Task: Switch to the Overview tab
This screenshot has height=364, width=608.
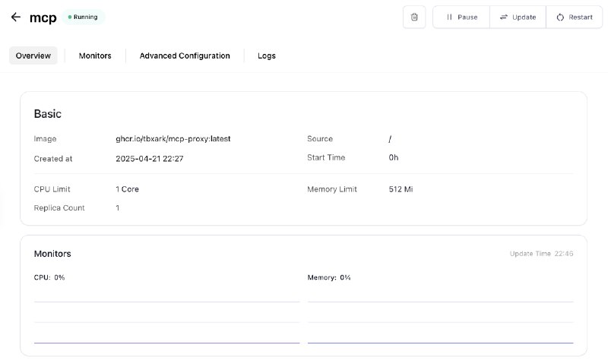Action: (x=33, y=55)
